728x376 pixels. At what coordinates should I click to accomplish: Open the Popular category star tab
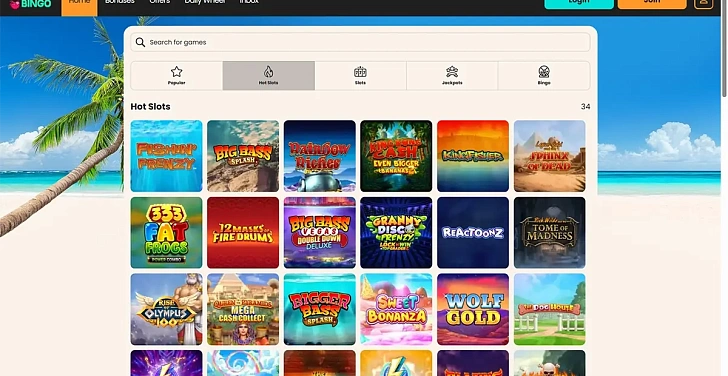coord(176,76)
